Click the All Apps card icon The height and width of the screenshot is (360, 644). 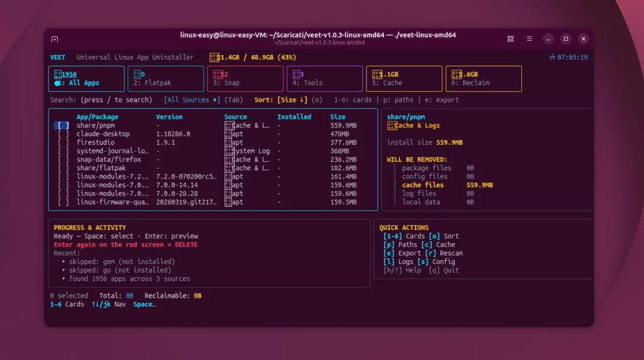(57, 74)
